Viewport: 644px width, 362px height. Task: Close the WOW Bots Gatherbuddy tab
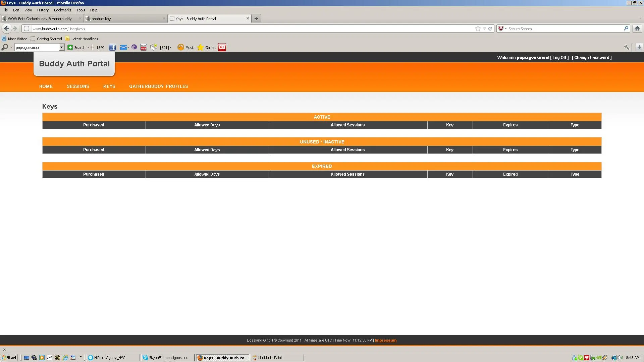[x=80, y=18]
